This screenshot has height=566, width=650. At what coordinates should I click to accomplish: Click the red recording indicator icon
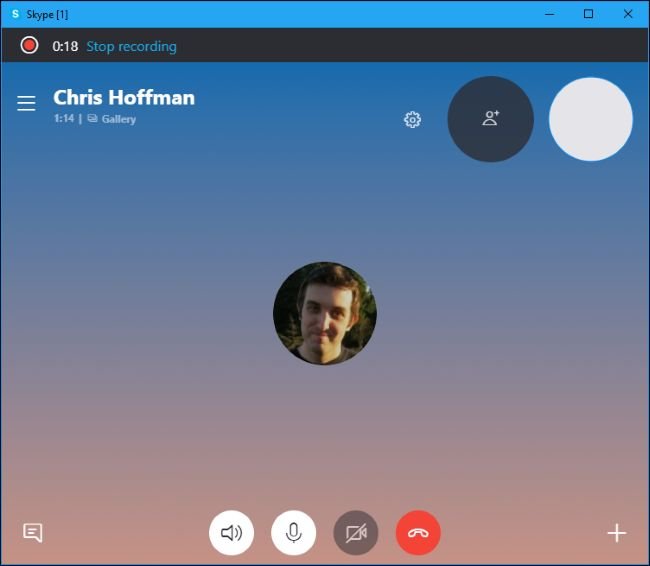tap(30, 46)
